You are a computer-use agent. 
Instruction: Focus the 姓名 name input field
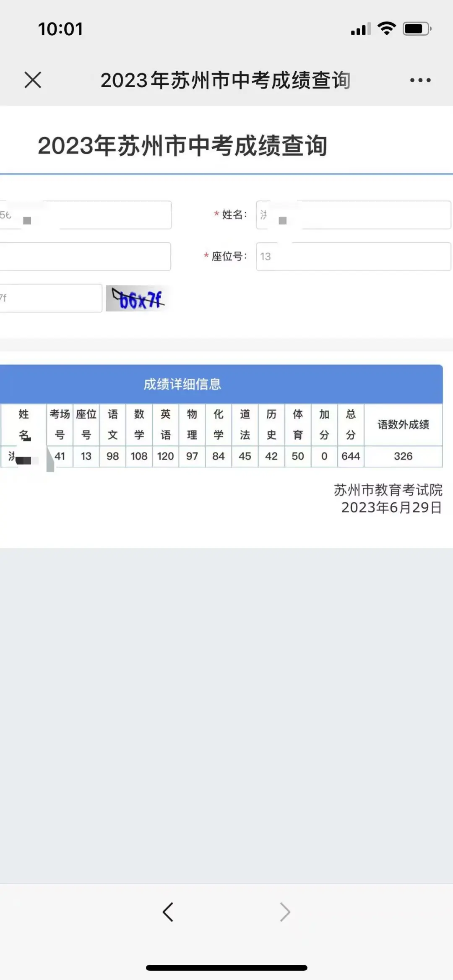(354, 215)
